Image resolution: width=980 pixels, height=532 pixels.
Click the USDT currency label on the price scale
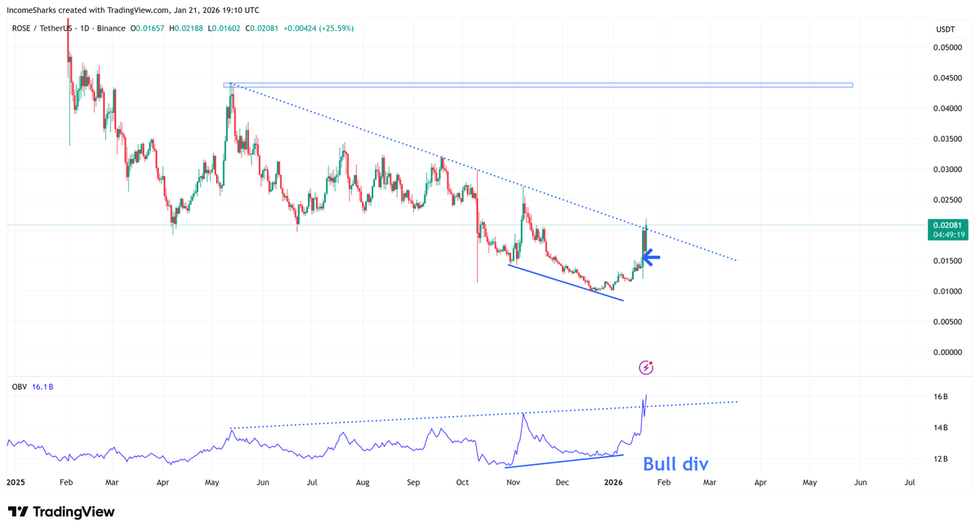947,27
